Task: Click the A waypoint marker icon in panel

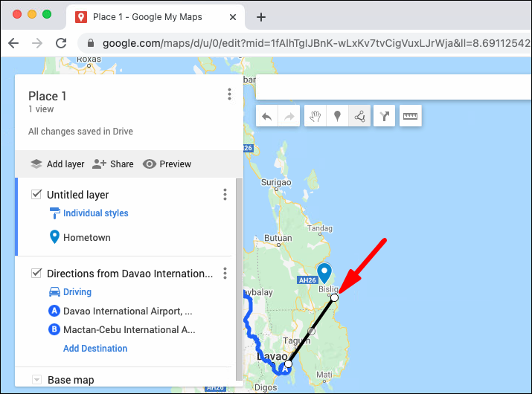Action: pyautogui.click(x=54, y=311)
